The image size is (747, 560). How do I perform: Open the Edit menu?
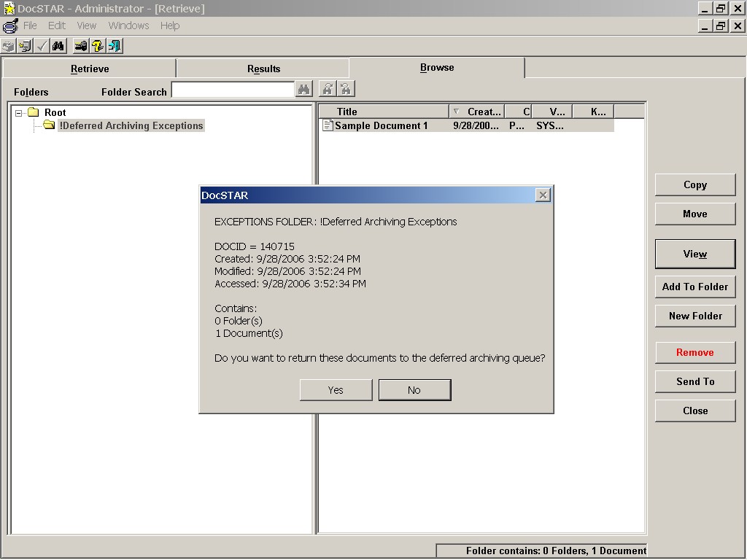click(x=57, y=26)
